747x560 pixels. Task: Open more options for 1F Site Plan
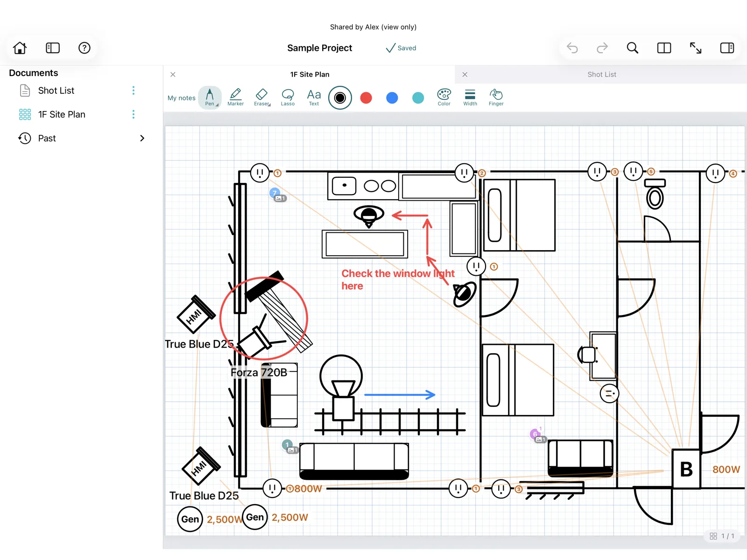point(134,114)
